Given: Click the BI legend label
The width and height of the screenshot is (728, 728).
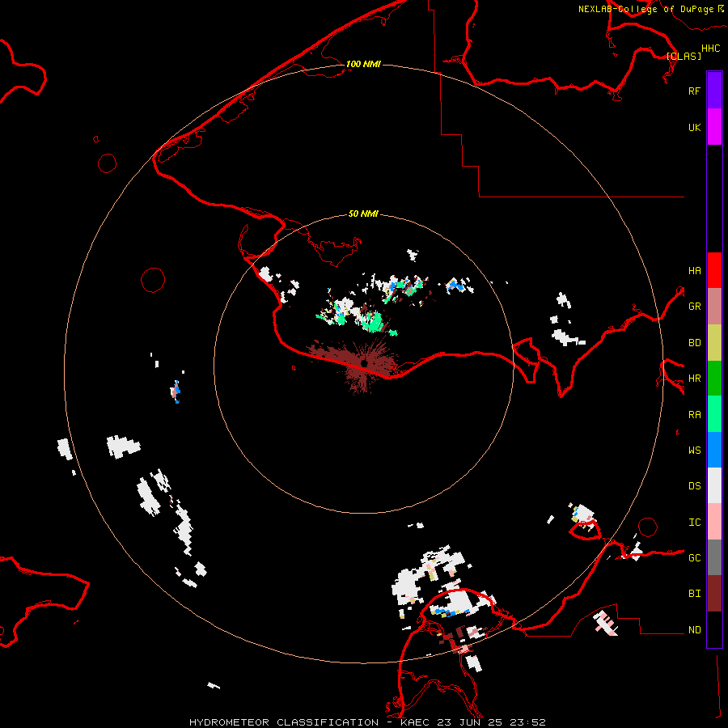Looking at the screenshot, I should pyautogui.click(x=695, y=594).
